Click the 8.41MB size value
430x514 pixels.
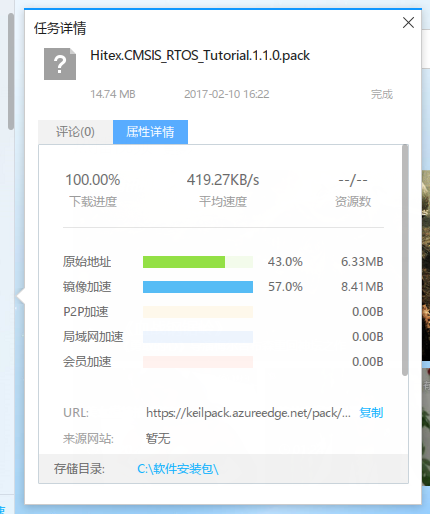tap(362, 287)
